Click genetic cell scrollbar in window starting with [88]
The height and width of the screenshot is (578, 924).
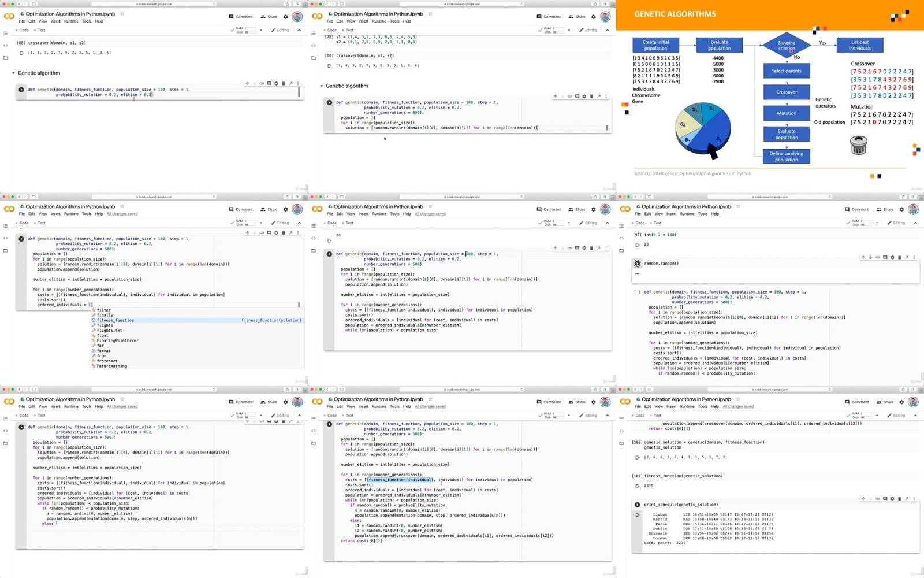pyautogui.click(x=299, y=92)
